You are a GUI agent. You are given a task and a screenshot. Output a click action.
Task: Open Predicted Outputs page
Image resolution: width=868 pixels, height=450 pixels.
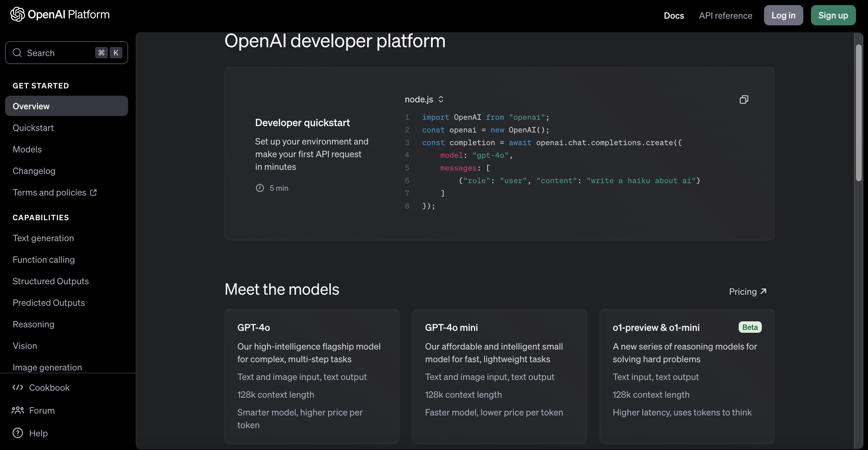click(49, 303)
